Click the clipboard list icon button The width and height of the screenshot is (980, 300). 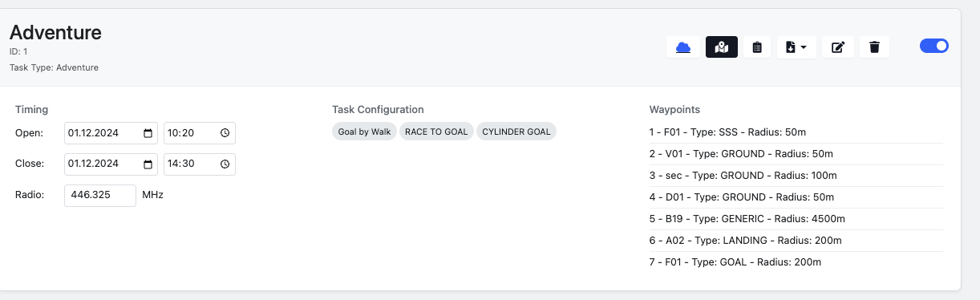point(758,47)
